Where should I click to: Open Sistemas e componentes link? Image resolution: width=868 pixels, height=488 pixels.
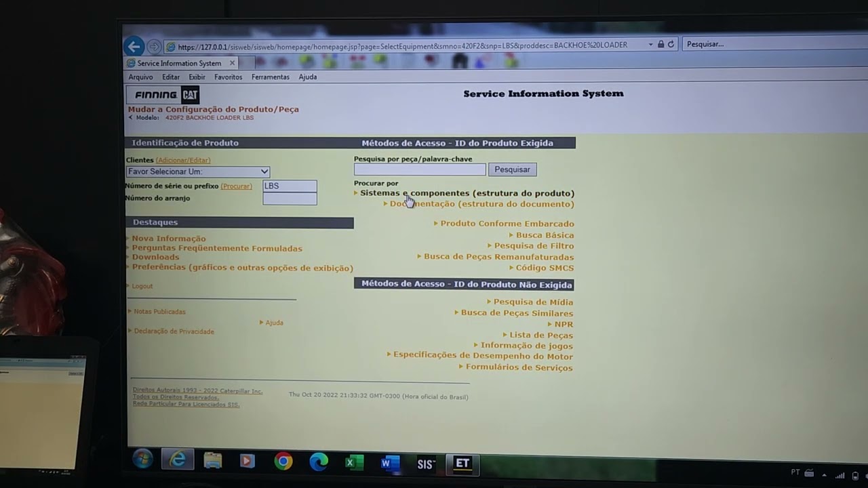click(467, 193)
